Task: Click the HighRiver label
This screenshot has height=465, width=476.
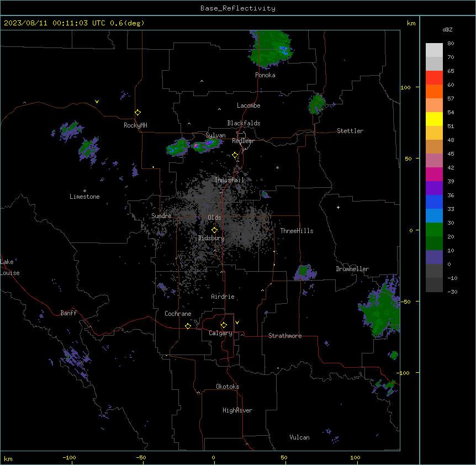Action: (237, 410)
